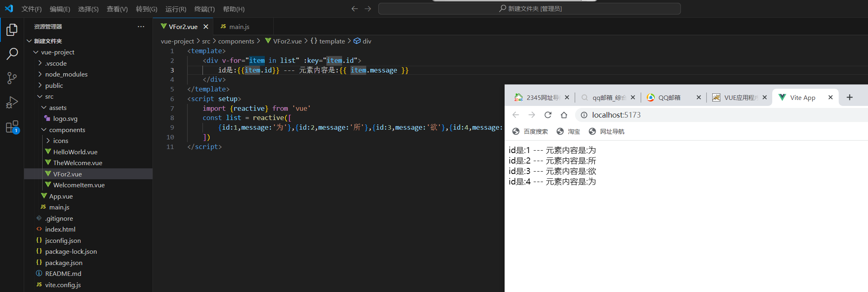Open WelcomeItem.vue in the file tree
Viewport: 868px width, 292px height.
[x=79, y=185]
